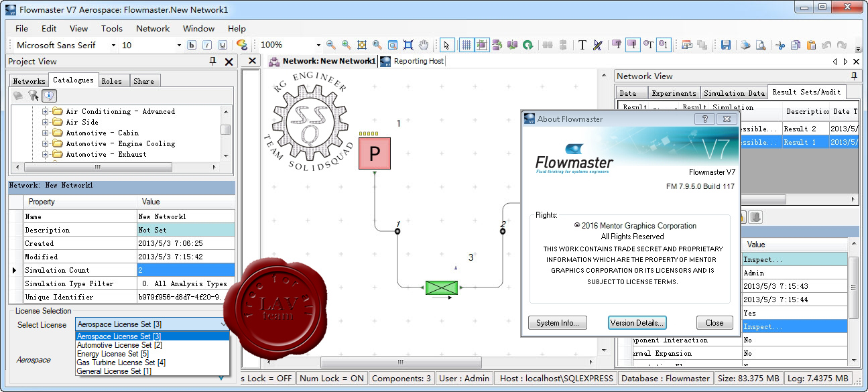Click the green rotate icon
Screen dimensions: 868x392
pos(528,45)
